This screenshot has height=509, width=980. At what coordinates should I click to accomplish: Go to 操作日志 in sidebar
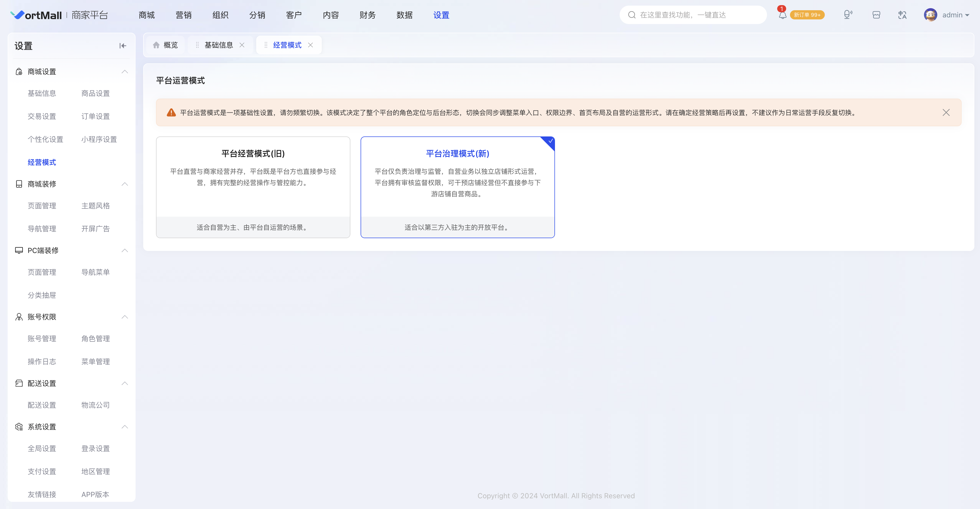pos(42,362)
